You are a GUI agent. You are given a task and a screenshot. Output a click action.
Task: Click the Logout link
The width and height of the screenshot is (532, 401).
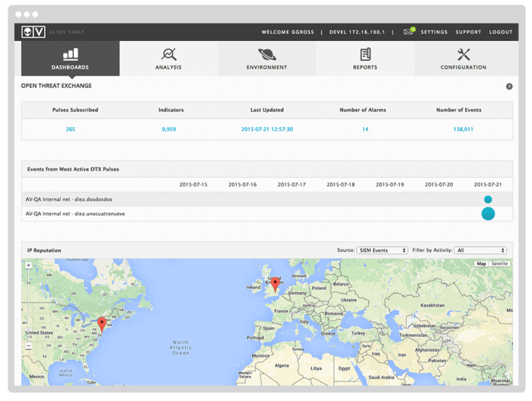(501, 32)
